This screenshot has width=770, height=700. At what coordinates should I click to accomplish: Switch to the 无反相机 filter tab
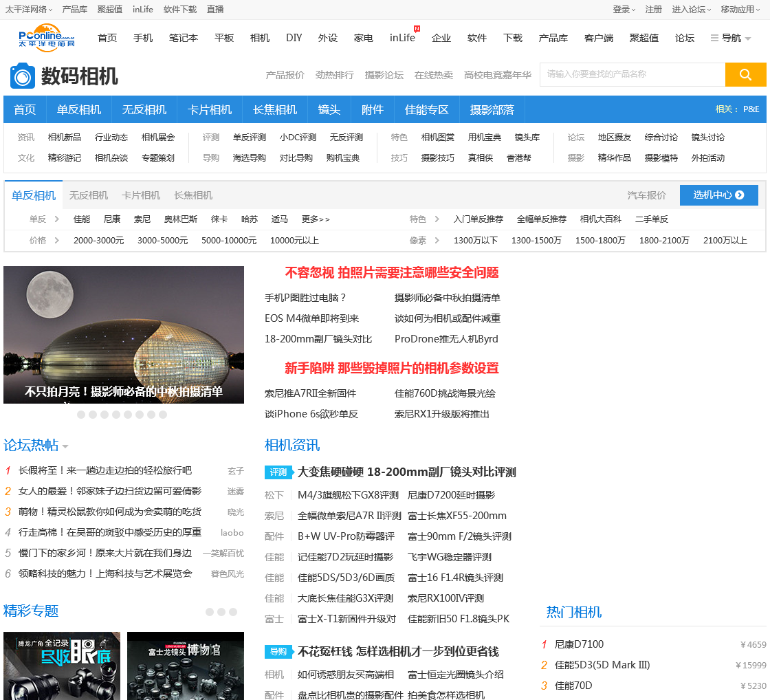pyautogui.click(x=89, y=195)
